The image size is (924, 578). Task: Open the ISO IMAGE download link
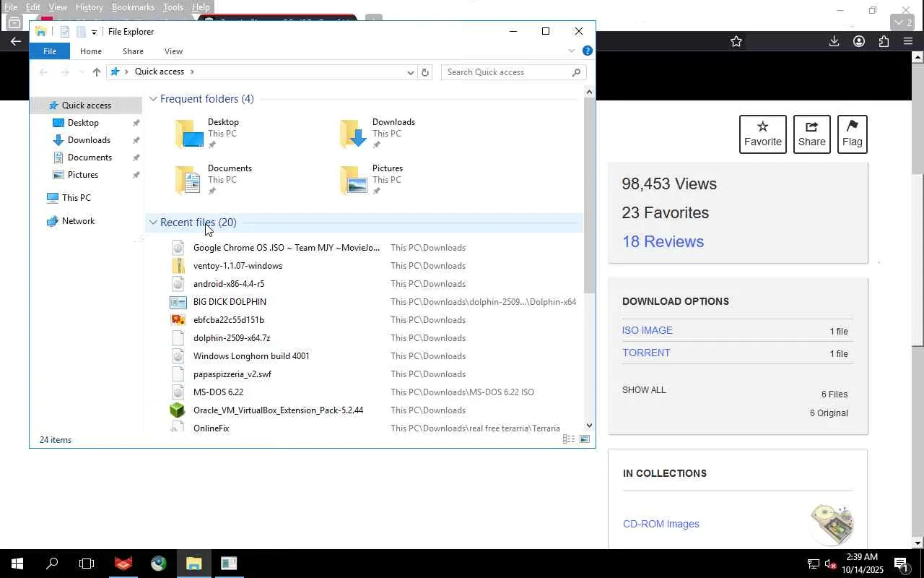(648, 330)
